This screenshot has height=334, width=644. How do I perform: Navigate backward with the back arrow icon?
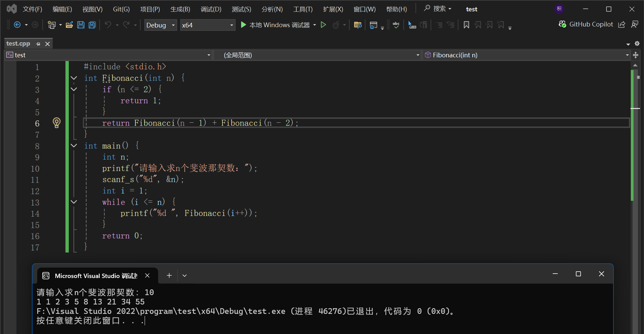point(17,25)
